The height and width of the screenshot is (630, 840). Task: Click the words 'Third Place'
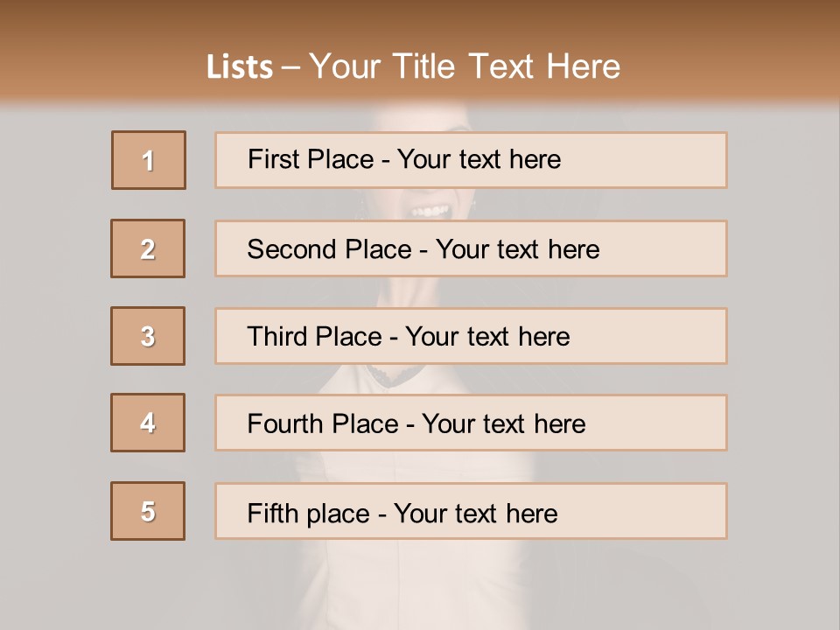(314, 336)
